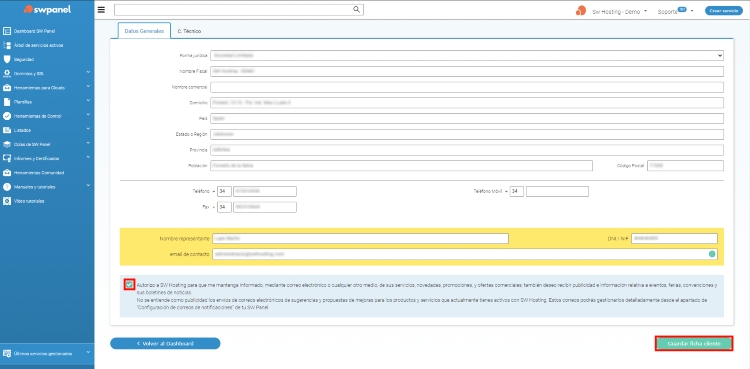Click the Video tutoriales icon

pos(7,201)
